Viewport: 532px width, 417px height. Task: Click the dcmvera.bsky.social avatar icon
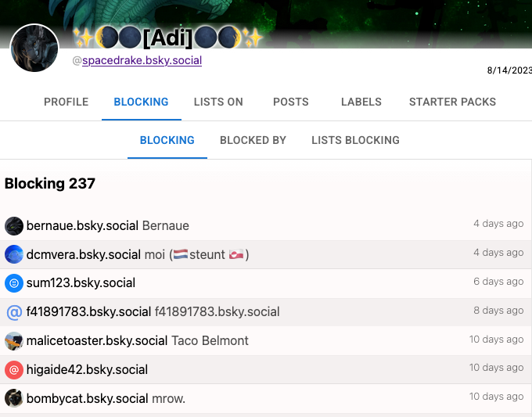point(14,254)
